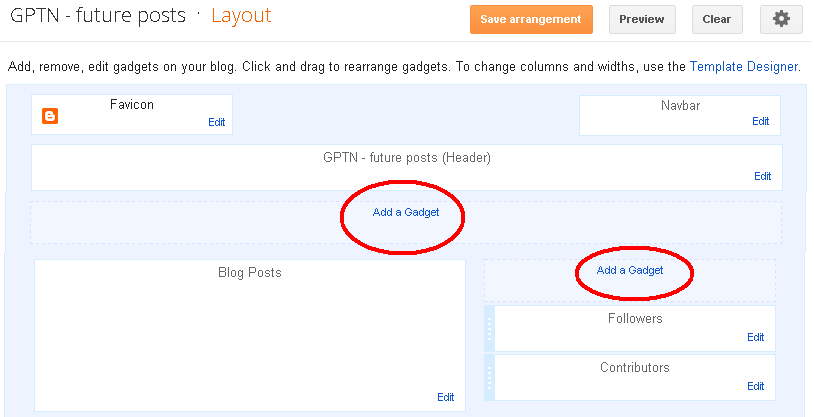Edit the Contributors gadget
This screenshot has width=814, height=417.
(x=755, y=386)
